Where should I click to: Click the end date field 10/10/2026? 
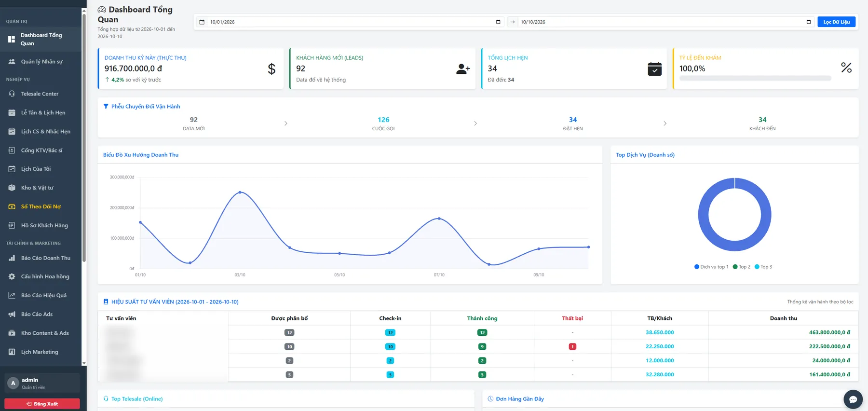(x=666, y=22)
